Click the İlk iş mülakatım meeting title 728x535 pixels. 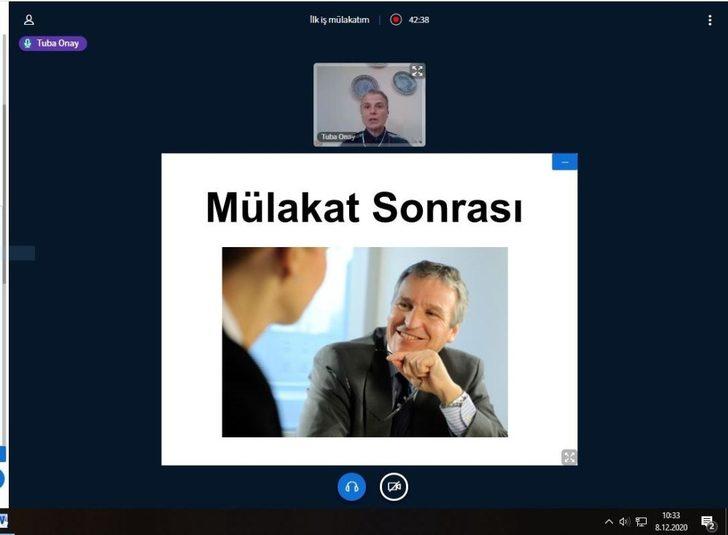pyautogui.click(x=339, y=19)
